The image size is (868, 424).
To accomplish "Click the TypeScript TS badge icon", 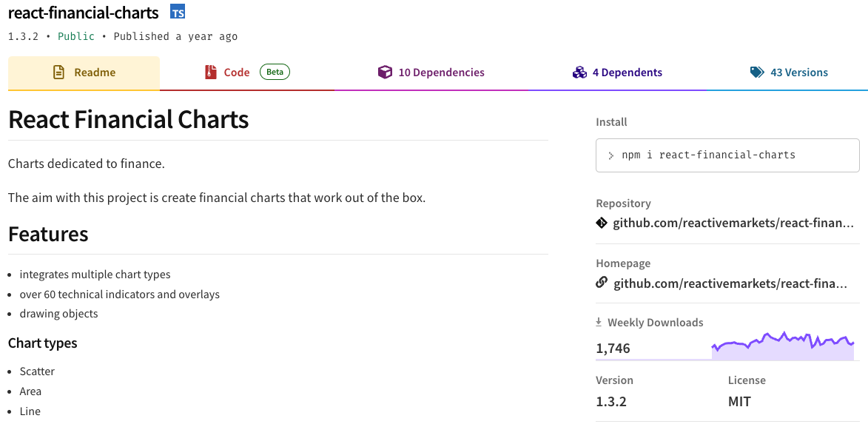I will tap(178, 12).
